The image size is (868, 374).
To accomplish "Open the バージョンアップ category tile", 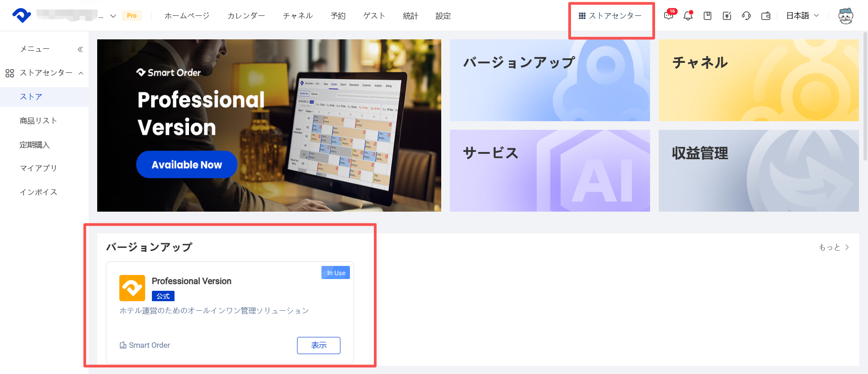I will 550,80.
